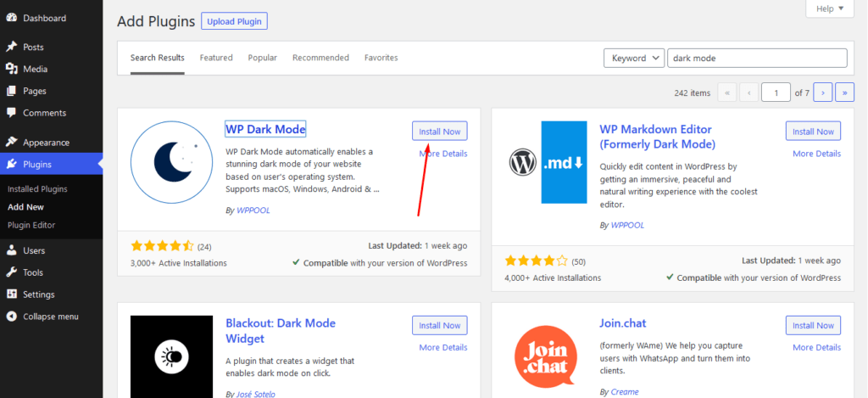This screenshot has height=398, width=868.
Task: Switch to the Popular tab
Action: point(263,58)
